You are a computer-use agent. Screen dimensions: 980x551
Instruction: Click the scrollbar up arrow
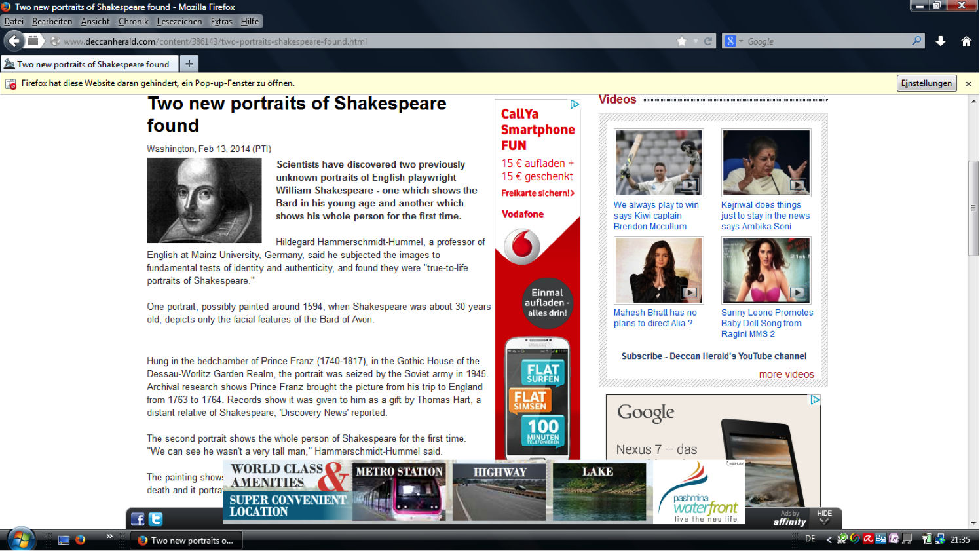click(x=973, y=101)
